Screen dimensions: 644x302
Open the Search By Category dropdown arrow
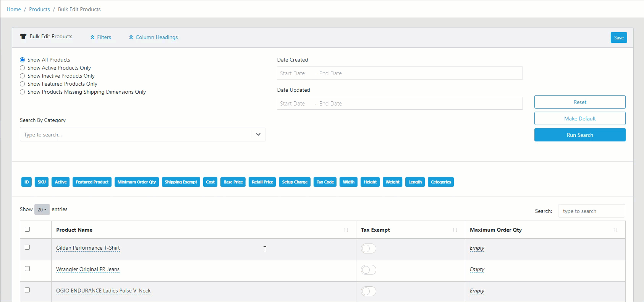tap(258, 134)
